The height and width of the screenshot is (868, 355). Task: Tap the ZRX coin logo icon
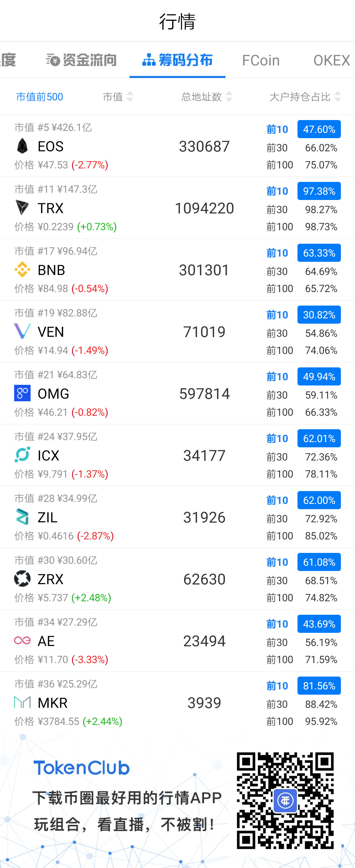tap(22, 579)
